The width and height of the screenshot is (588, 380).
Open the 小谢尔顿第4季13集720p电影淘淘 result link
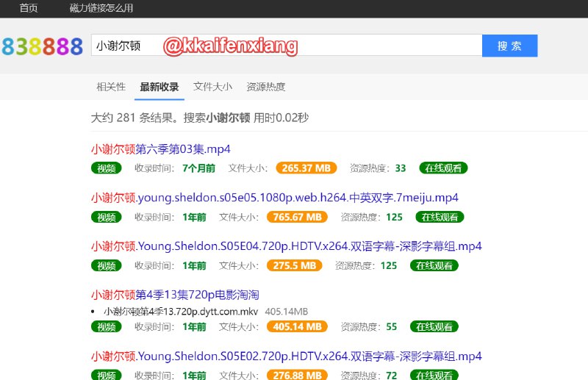click(x=175, y=295)
